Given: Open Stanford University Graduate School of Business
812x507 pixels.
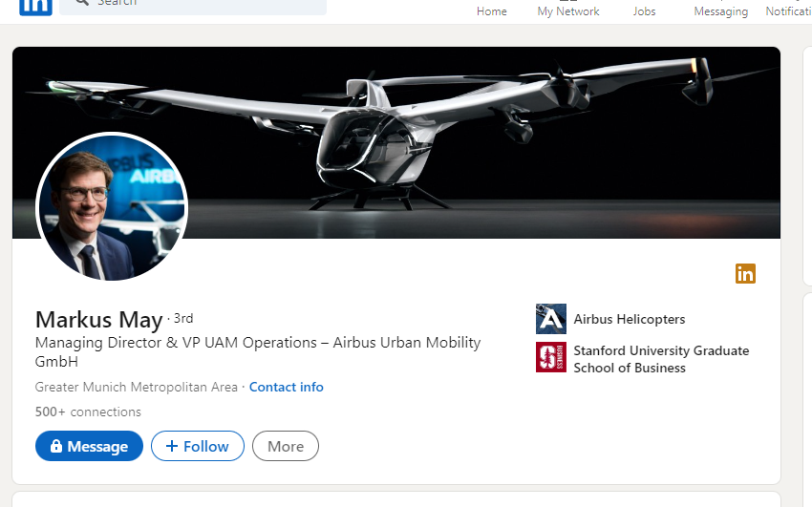Looking at the screenshot, I should coord(661,359).
